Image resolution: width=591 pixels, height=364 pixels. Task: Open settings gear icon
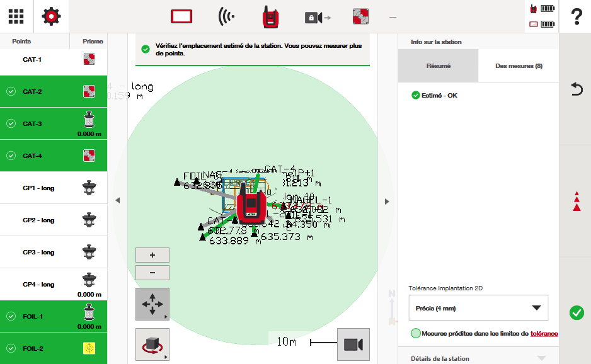tap(52, 16)
